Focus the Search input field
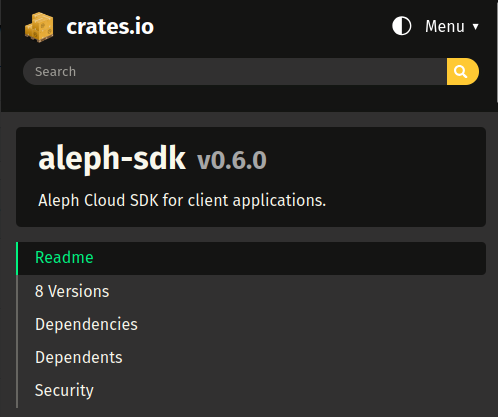The image size is (498, 417). pyautogui.click(x=235, y=72)
